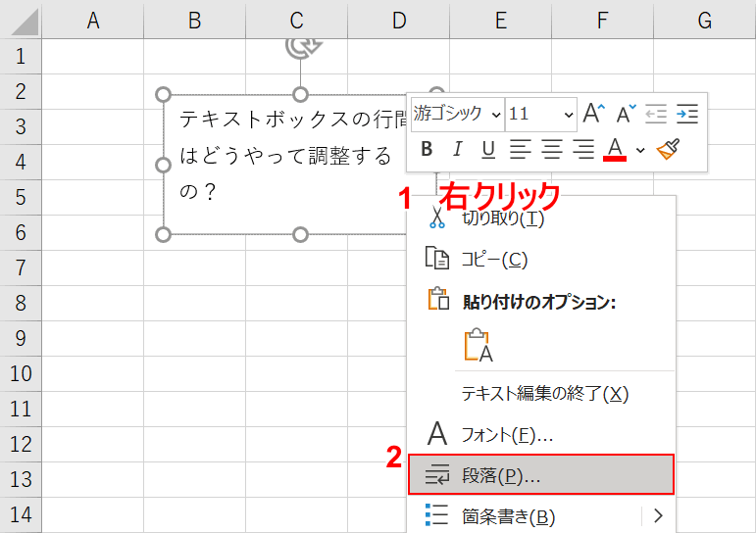
Task: Apply the red font color A button
Action: pyautogui.click(x=615, y=149)
